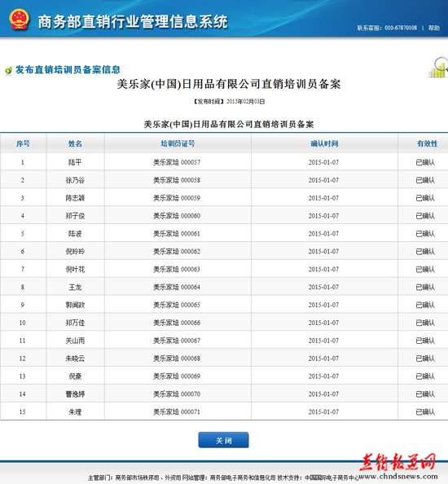Image resolution: width=448 pixels, height=484 pixels.
Task: Select name 倪羚羚 in row 6
Action: (x=75, y=251)
